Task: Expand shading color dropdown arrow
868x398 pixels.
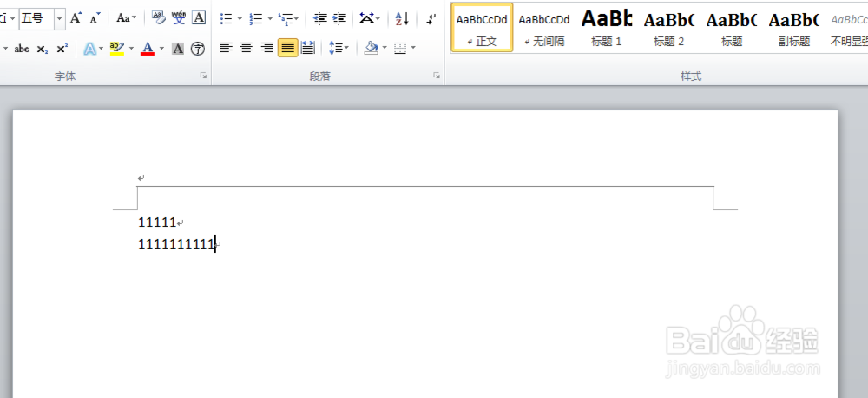Action: [x=385, y=48]
